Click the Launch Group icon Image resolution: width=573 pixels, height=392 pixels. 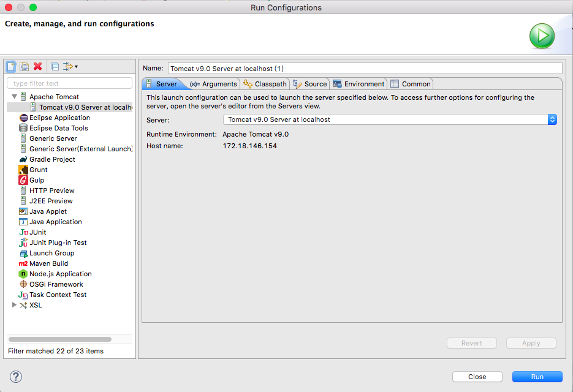pos(24,253)
